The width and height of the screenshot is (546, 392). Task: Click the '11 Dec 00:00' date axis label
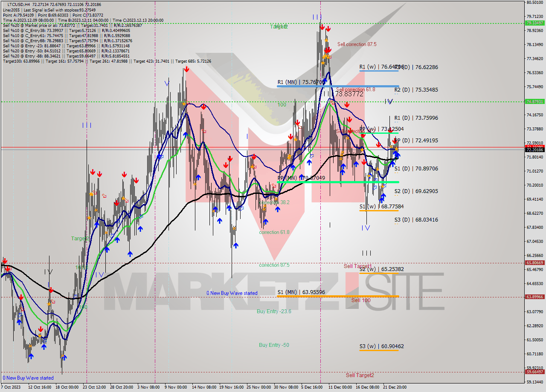click(340, 387)
